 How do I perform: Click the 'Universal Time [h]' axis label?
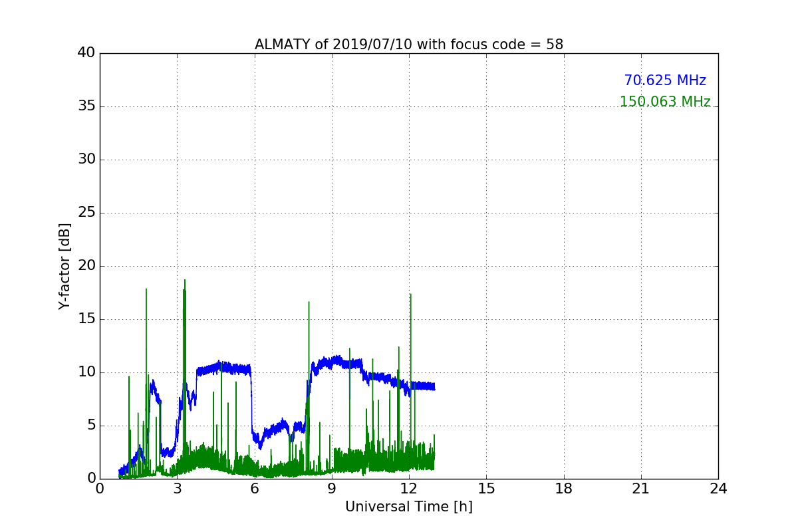pos(409,507)
